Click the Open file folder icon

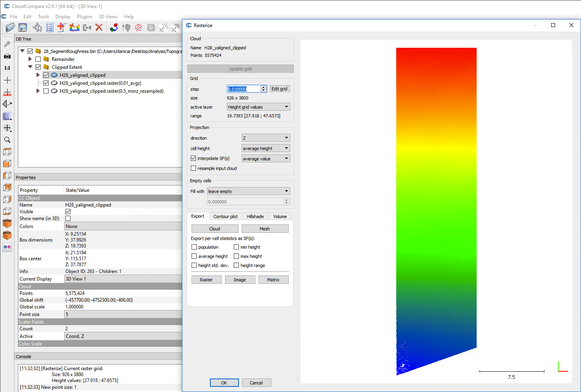click(10, 27)
